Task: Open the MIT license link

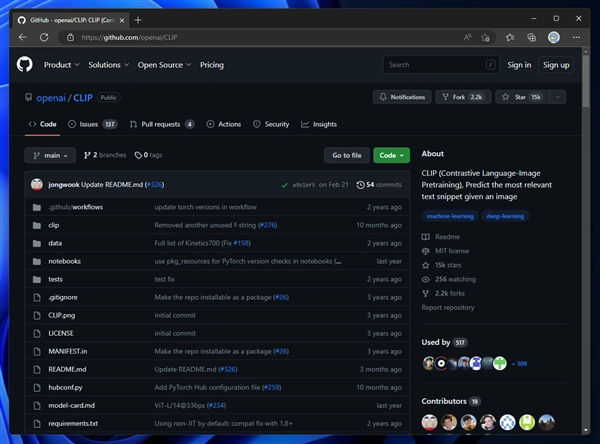Action: [x=445, y=251]
